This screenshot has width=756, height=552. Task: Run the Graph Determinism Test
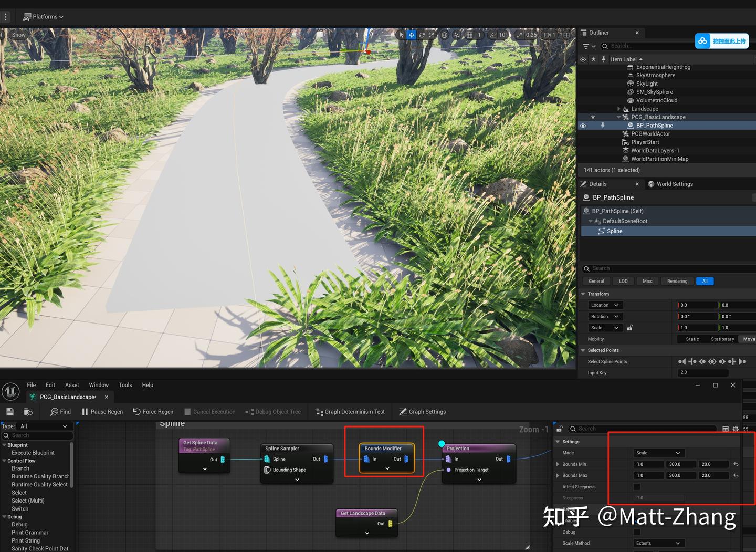click(350, 412)
